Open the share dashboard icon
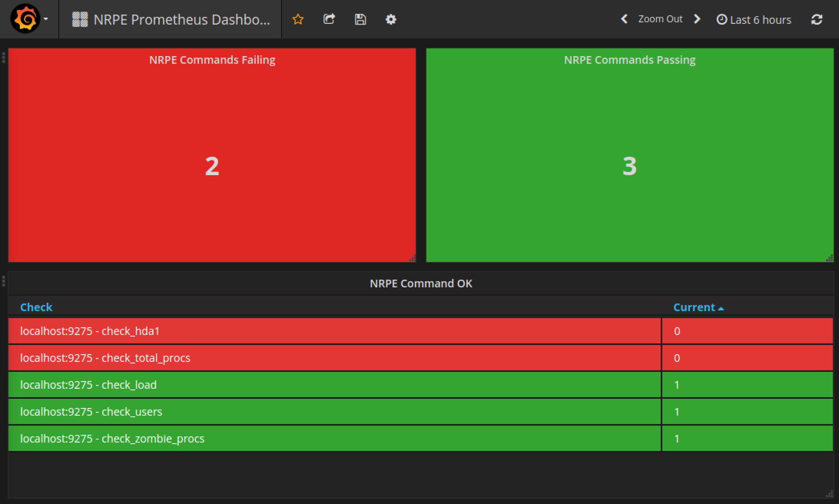 point(329,19)
